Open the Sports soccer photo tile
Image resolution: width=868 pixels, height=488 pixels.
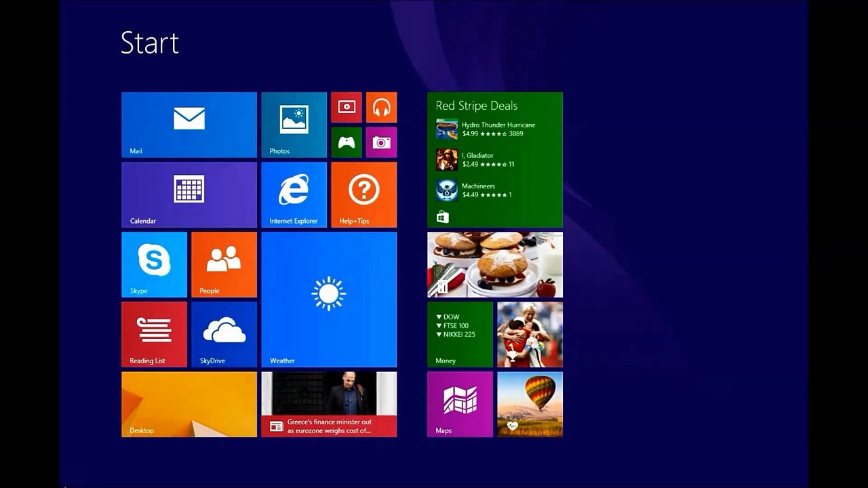point(530,334)
